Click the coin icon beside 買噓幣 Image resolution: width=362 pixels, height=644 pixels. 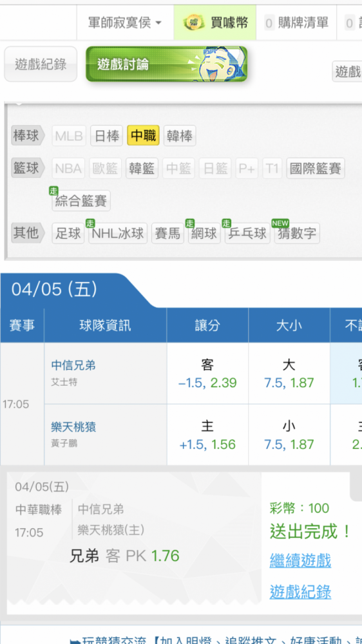pyautogui.click(x=194, y=23)
